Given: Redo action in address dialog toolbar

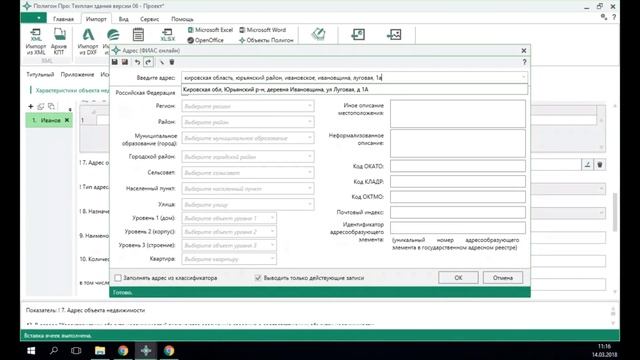Looking at the screenshot, I should pos(148,62).
